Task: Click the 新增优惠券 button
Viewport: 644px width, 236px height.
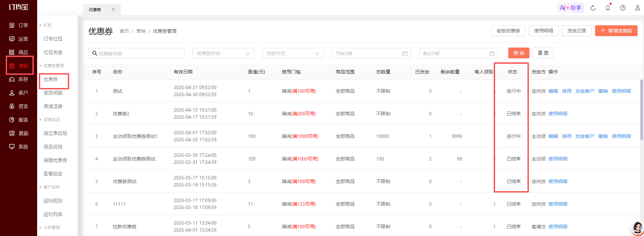Action: [x=616, y=31]
